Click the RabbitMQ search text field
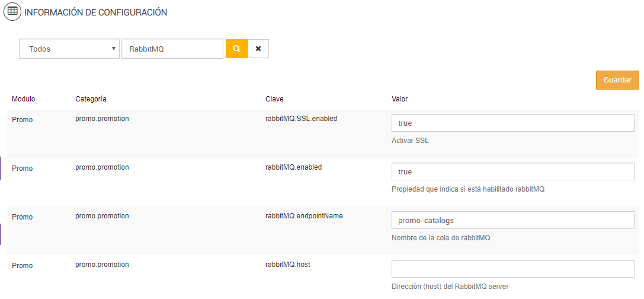Image resolution: width=644 pixels, height=299 pixels. pos(172,49)
